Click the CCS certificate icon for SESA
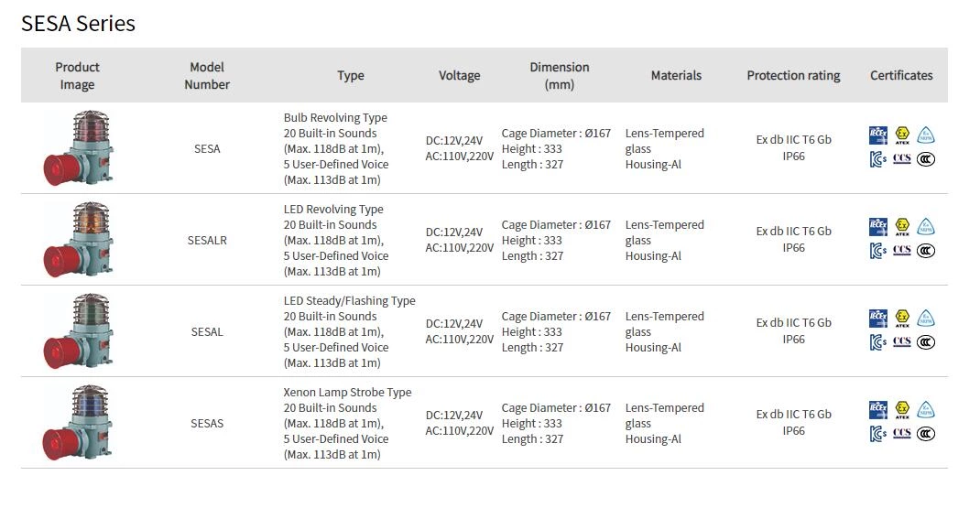 (902, 159)
